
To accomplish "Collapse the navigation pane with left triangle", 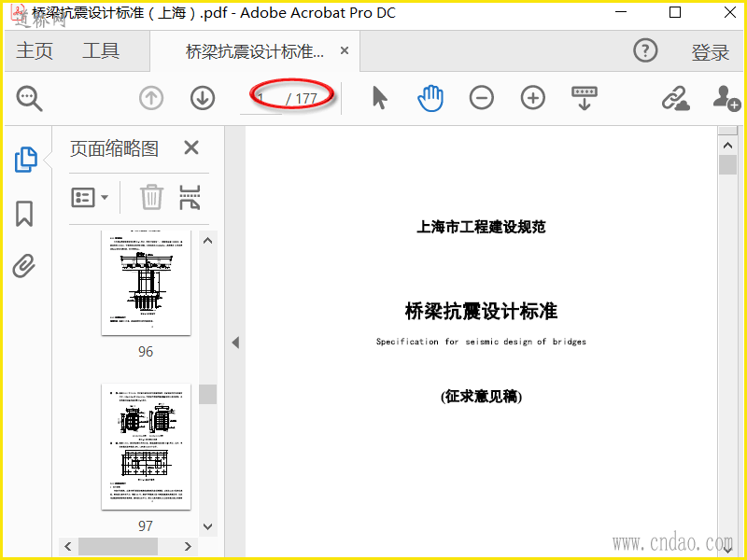I will click(x=235, y=343).
